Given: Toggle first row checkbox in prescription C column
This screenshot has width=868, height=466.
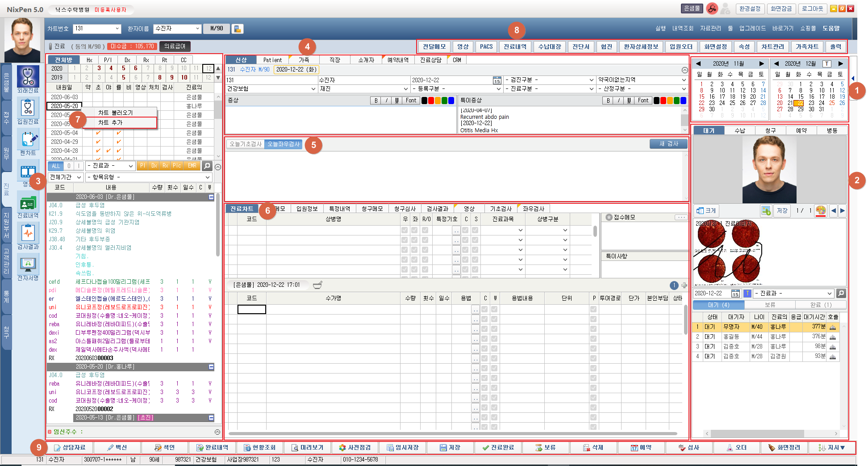Looking at the screenshot, I should point(484,309).
